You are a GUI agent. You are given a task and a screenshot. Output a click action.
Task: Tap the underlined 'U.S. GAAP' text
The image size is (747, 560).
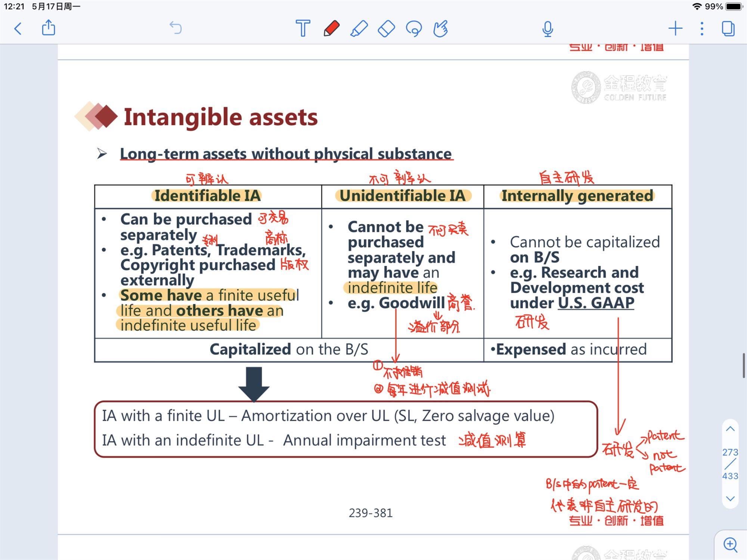click(x=596, y=303)
